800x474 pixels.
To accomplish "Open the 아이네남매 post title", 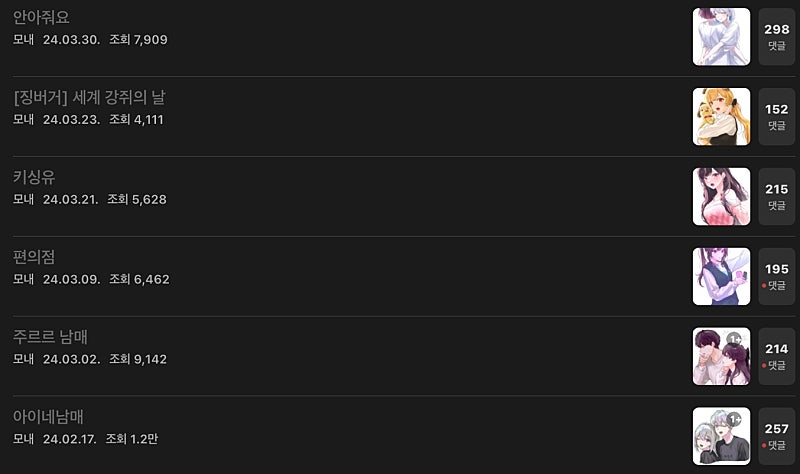I will (x=54, y=417).
